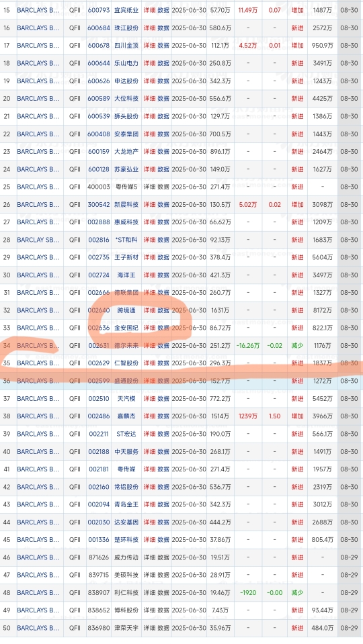Select 利仁科技 stock name text
The height and width of the screenshot is (644, 363).
click(126, 593)
